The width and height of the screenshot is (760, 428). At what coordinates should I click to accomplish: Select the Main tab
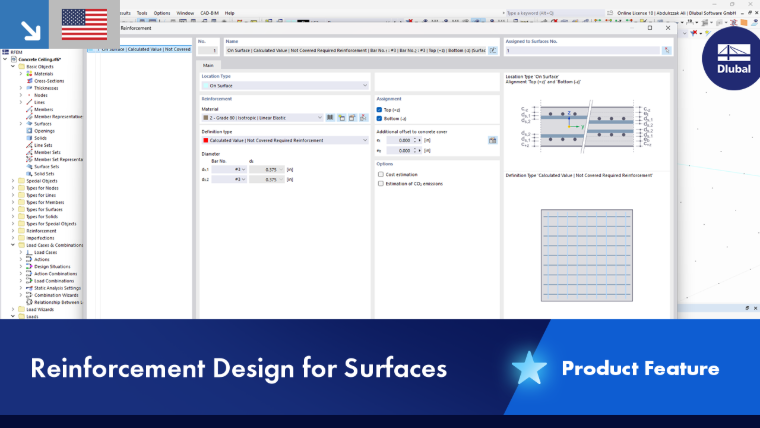(208, 65)
